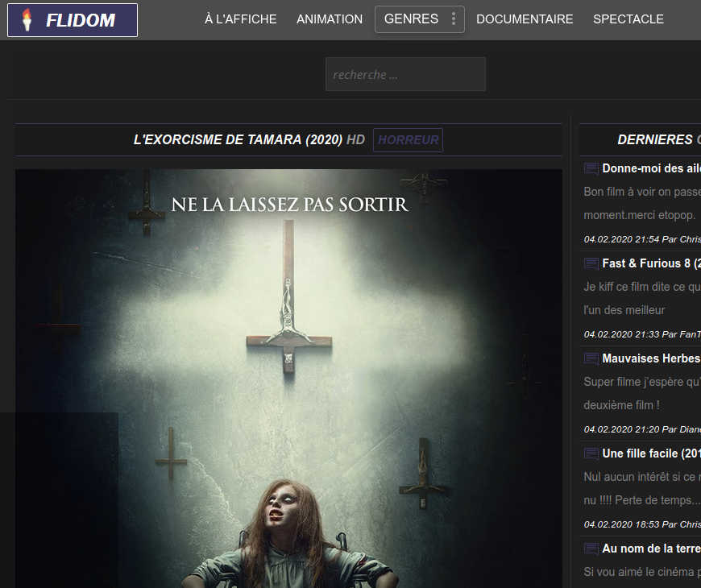The width and height of the screenshot is (701, 588).
Task: Click the '04.02.2020 21:54' comment date
Action: point(621,239)
